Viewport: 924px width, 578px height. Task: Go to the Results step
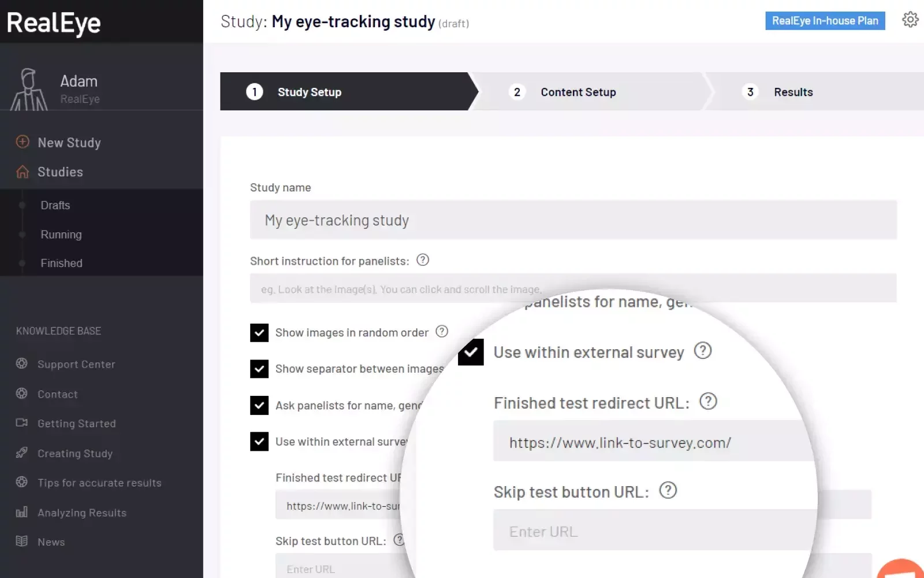pos(793,92)
